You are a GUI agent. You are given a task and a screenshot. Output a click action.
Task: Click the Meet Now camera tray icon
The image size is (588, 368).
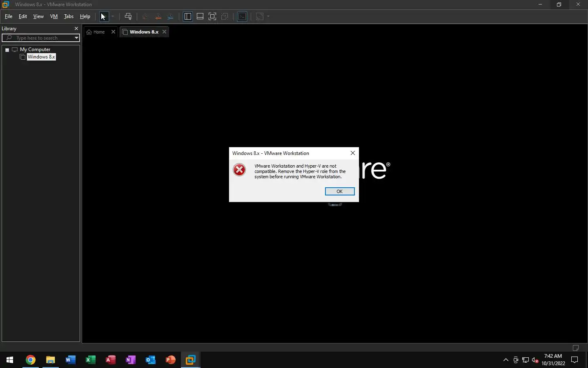(x=516, y=360)
